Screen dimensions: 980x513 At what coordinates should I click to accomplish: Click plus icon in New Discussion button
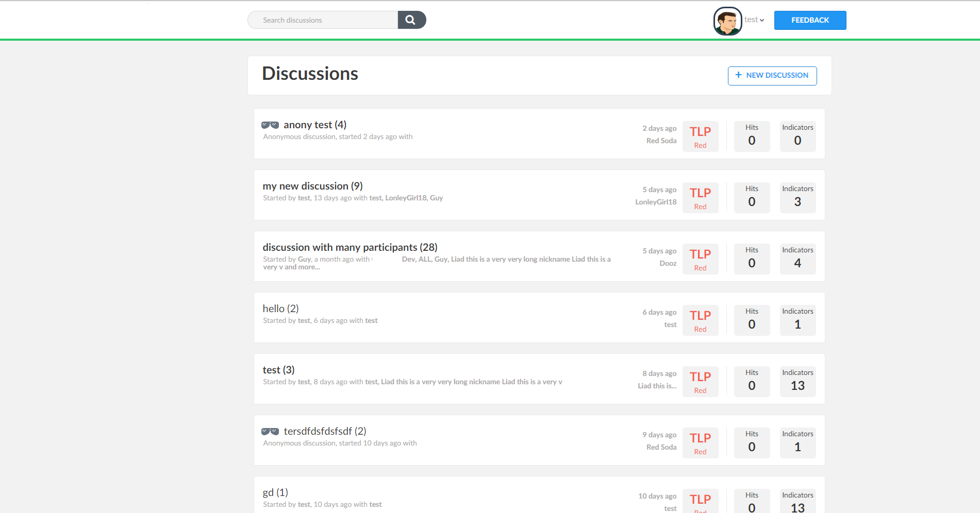[738, 75]
